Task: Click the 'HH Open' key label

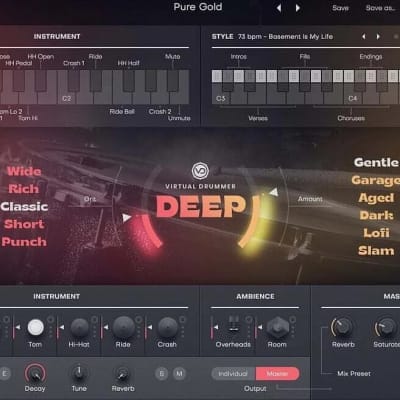Action: point(41,57)
